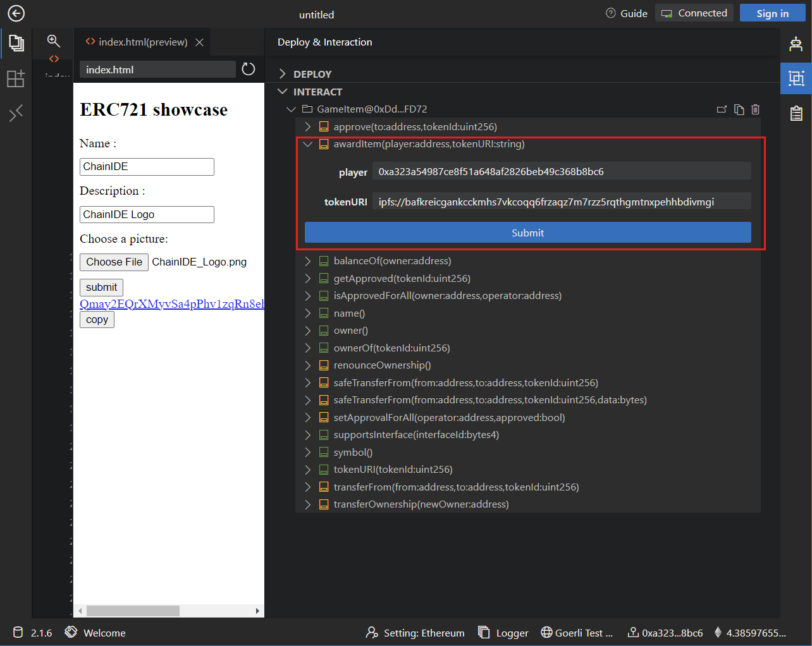This screenshot has width=812, height=646.
Task: Select the index.html(preview) tab
Action: [x=137, y=42]
